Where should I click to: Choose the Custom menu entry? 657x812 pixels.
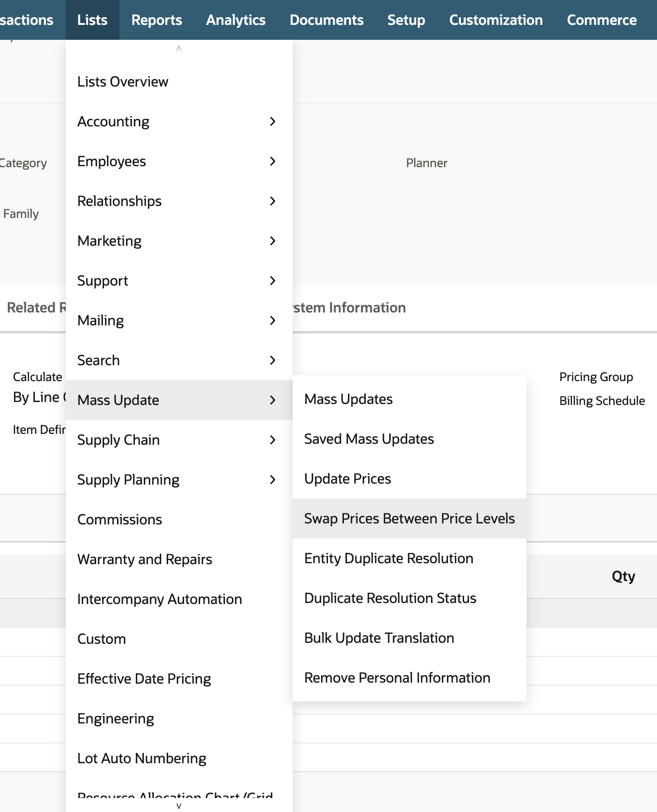click(x=179, y=639)
